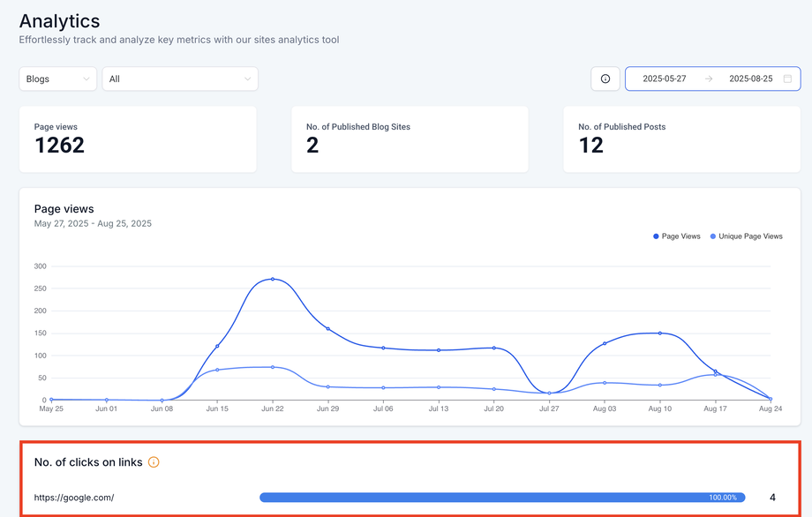Screen dimensions: 812x517
Task: Click the 100.00% progress bar
Action: point(502,498)
